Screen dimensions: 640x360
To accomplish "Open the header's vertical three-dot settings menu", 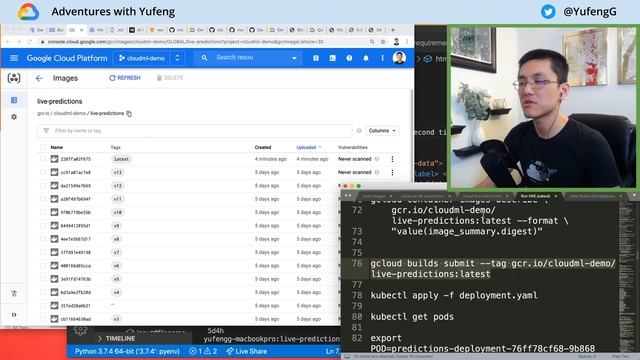I will click(382, 58).
